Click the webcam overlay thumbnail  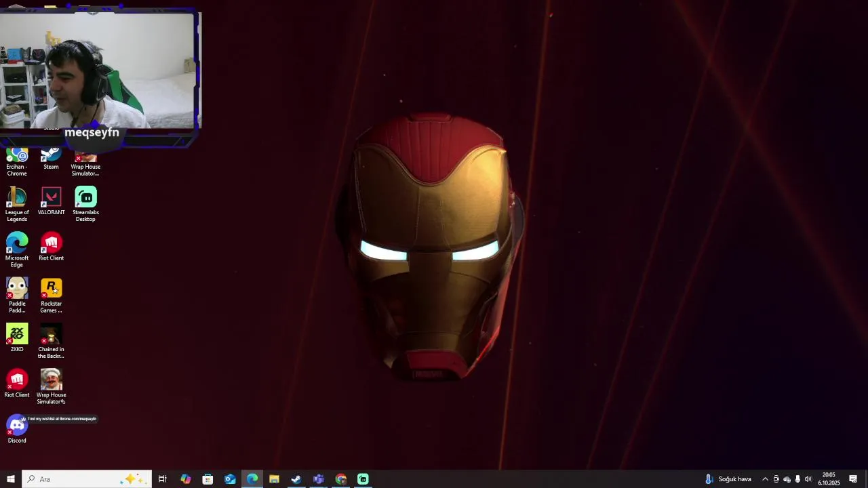(97, 70)
